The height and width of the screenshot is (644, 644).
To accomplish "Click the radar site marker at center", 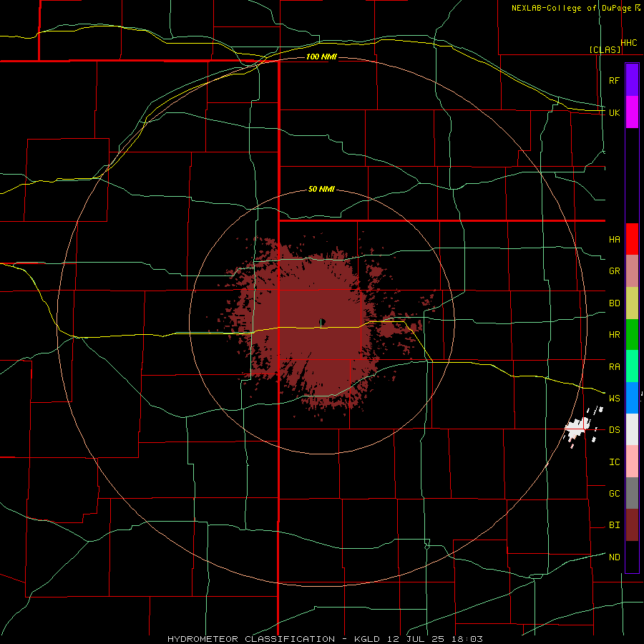I will point(323,321).
